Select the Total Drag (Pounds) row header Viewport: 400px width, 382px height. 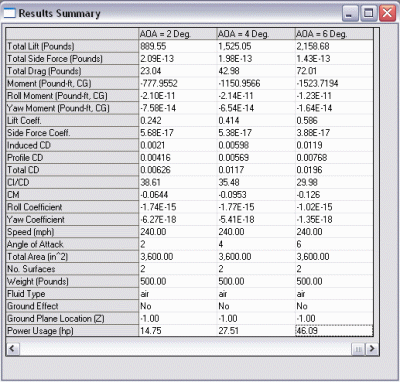click(x=72, y=71)
